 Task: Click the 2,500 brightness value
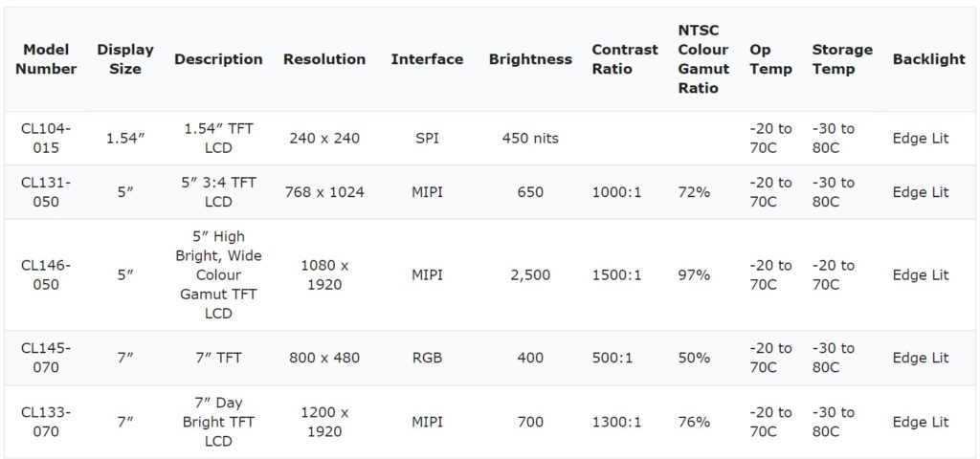pos(529,275)
